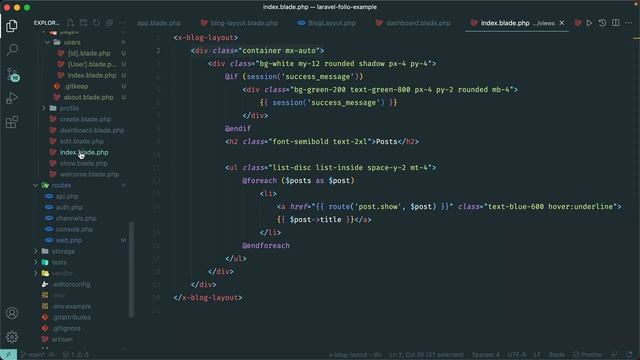Open the notifications bell in status bar

click(x=629, y=355)
